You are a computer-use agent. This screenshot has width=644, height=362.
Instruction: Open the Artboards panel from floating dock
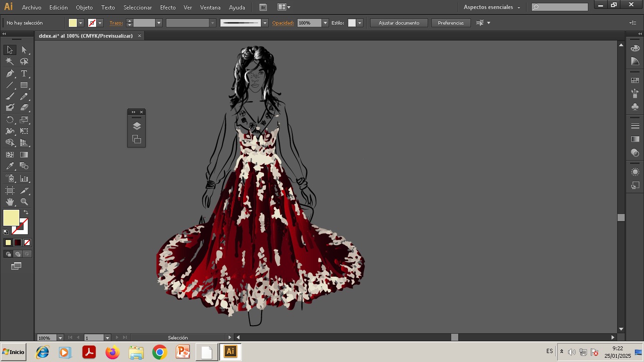[136, 139]
